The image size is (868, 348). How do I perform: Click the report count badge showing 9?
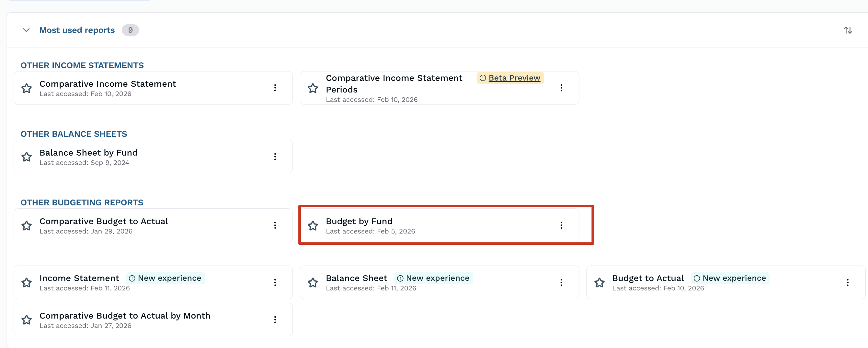pos(131,30)
